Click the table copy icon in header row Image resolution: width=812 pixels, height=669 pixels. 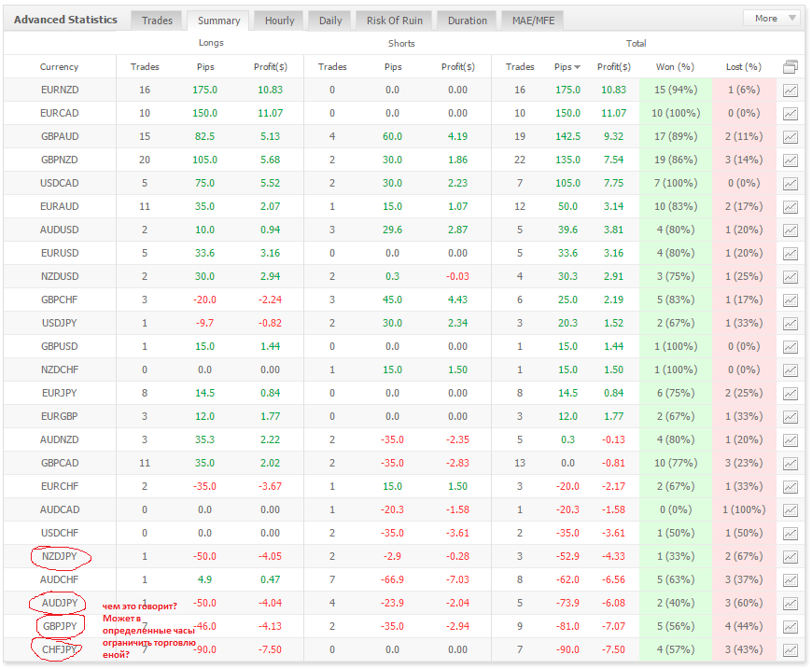click(790, 67)
